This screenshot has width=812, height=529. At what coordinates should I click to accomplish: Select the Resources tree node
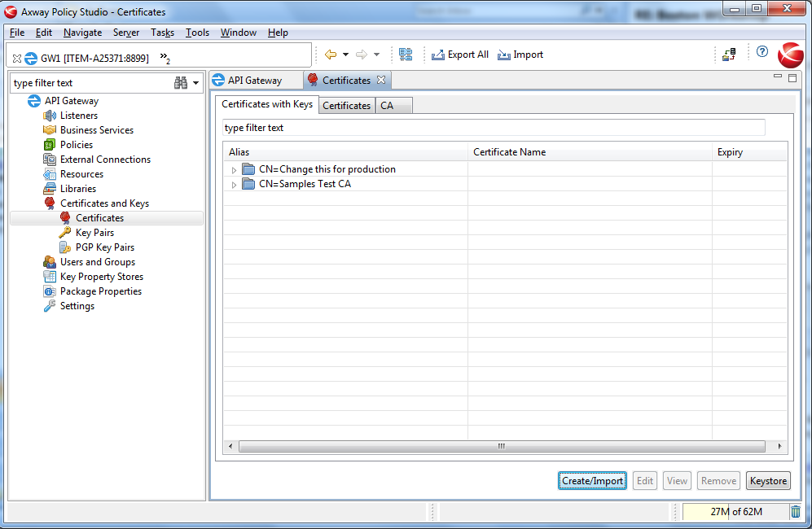coord(81,174)
